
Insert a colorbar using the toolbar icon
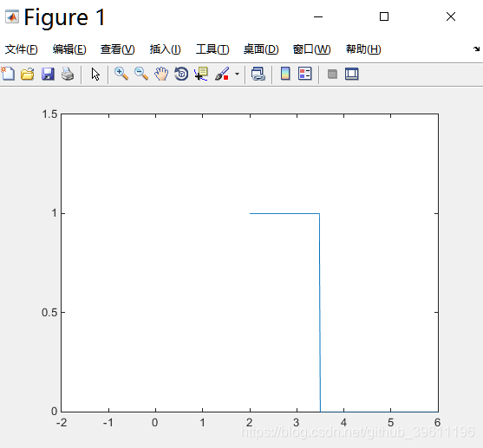click(285, 74)
